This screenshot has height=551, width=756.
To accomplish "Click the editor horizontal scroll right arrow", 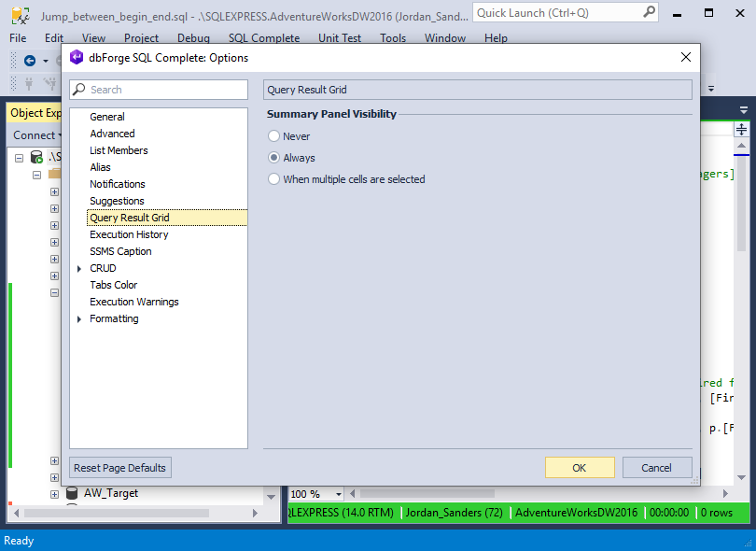I will point(725,494).
